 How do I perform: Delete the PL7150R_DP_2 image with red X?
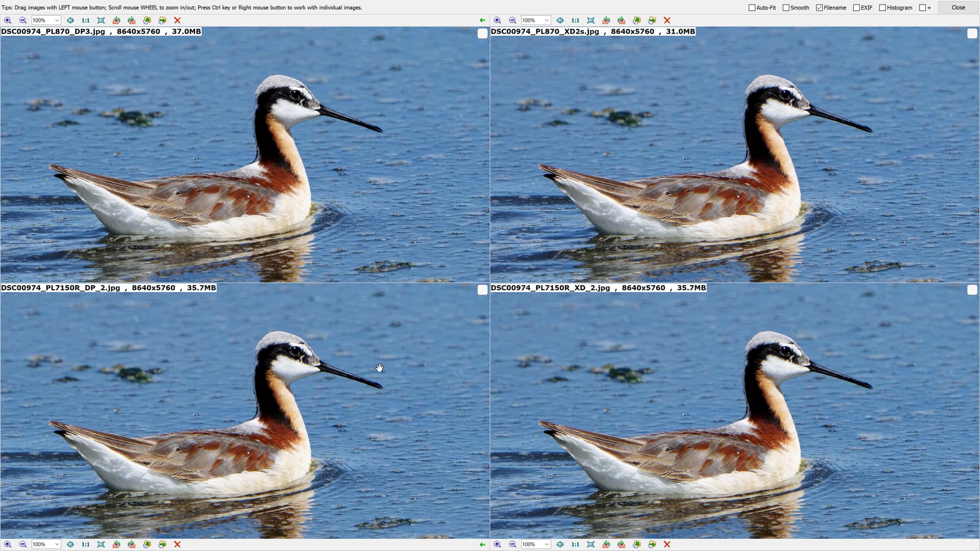178,544
